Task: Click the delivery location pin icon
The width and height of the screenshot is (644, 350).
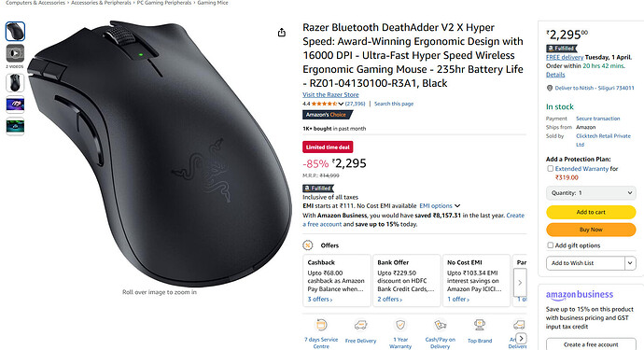Action: [x=550, y=88]
